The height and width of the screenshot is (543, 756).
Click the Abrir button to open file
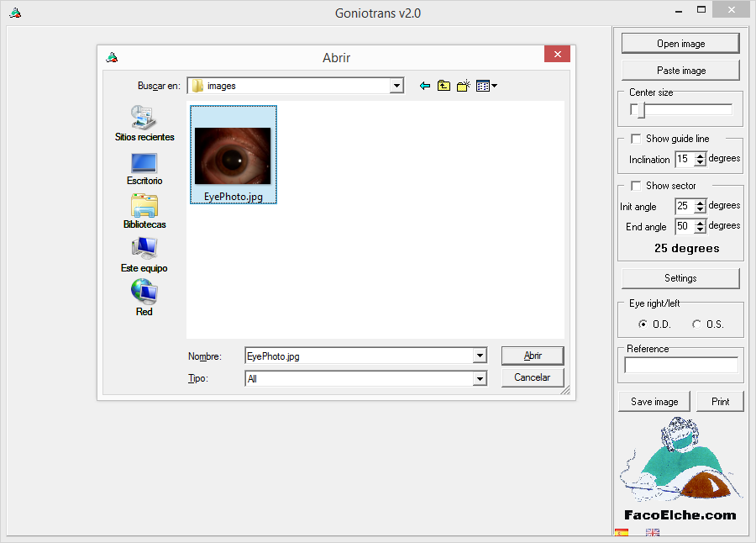point(533,356)
